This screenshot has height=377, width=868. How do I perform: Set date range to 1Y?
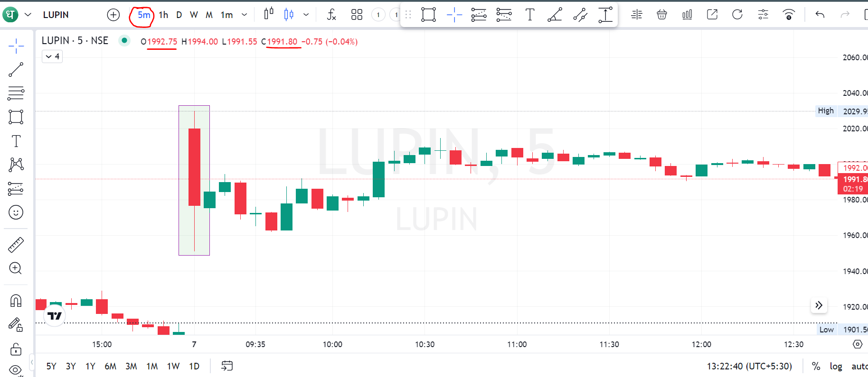point(90,366)
